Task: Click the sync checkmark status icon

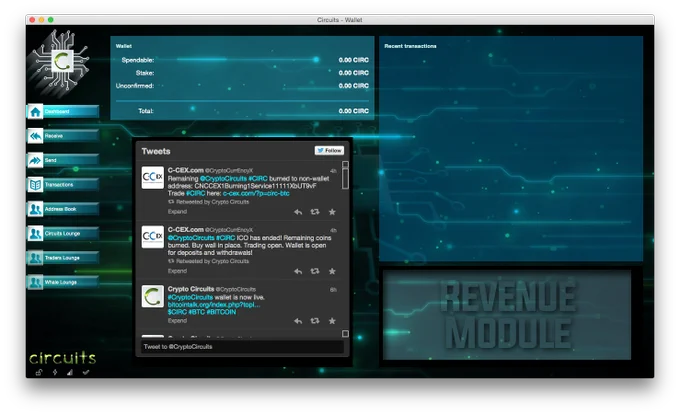Action: [x=86, y=372]
